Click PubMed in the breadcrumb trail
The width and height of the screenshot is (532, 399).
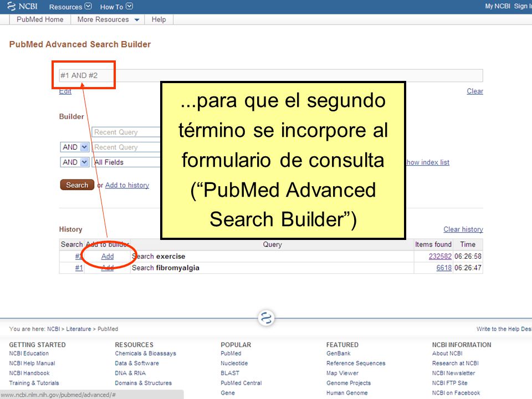(x=108, y=329)
